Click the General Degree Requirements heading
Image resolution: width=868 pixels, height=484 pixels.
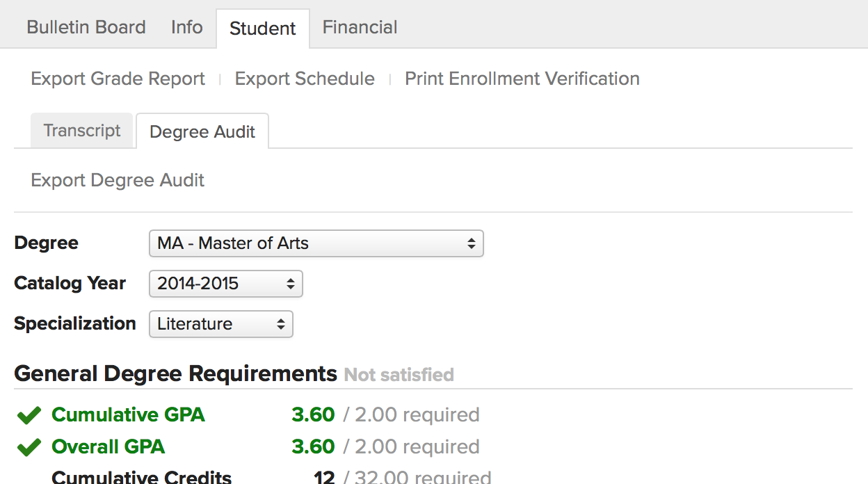click(x=175, y=373)
